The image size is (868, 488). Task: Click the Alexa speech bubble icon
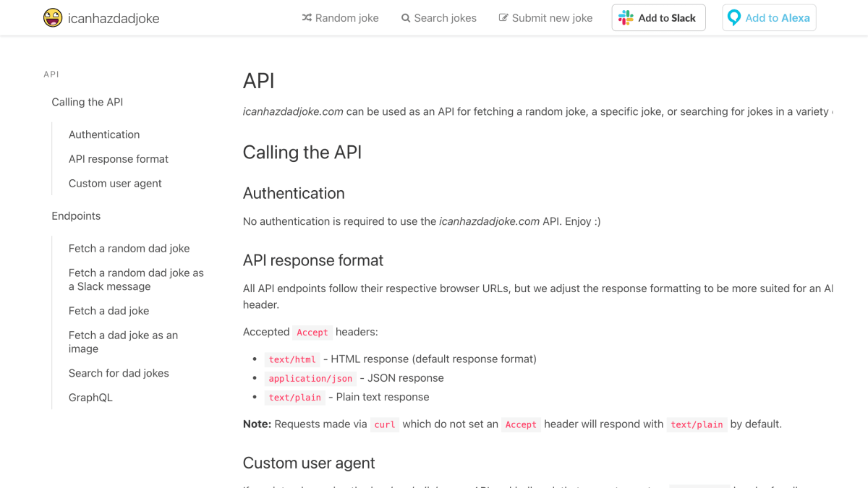point(734,18)
